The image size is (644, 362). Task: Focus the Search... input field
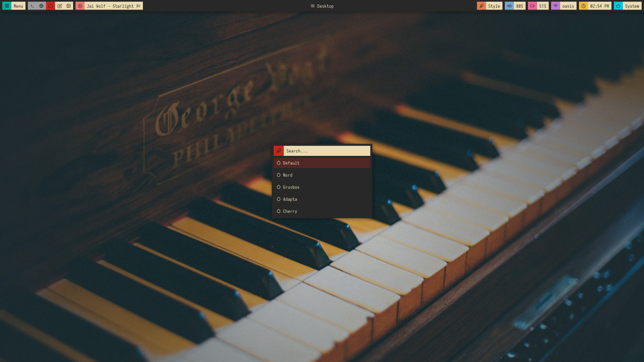(x=327, y=151)
